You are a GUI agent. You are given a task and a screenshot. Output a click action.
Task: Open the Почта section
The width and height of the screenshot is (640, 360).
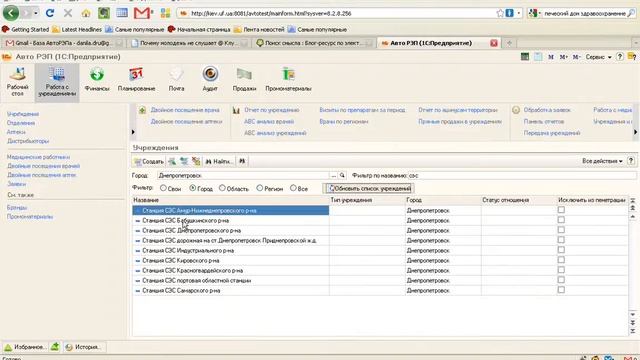click(176, 80)
